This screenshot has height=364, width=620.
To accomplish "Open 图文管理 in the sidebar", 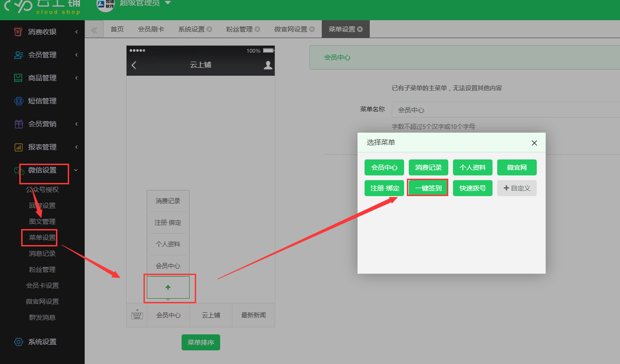I will [x=42, y=222].
